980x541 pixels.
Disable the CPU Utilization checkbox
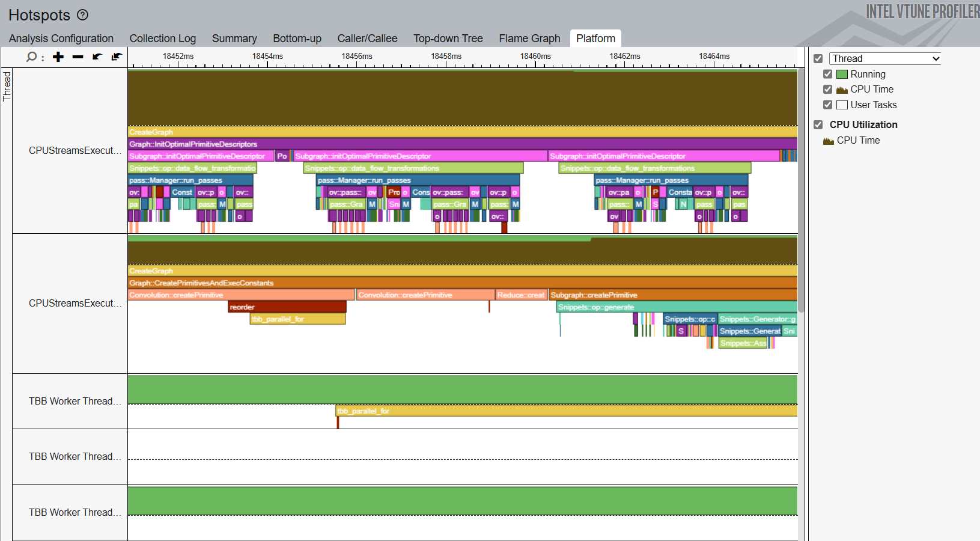[818, 124]
